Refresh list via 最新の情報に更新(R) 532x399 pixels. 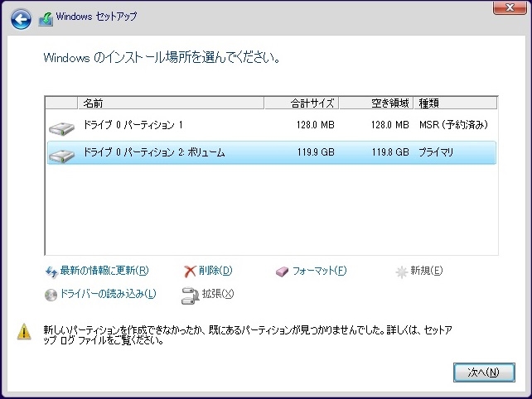[104, 271]
